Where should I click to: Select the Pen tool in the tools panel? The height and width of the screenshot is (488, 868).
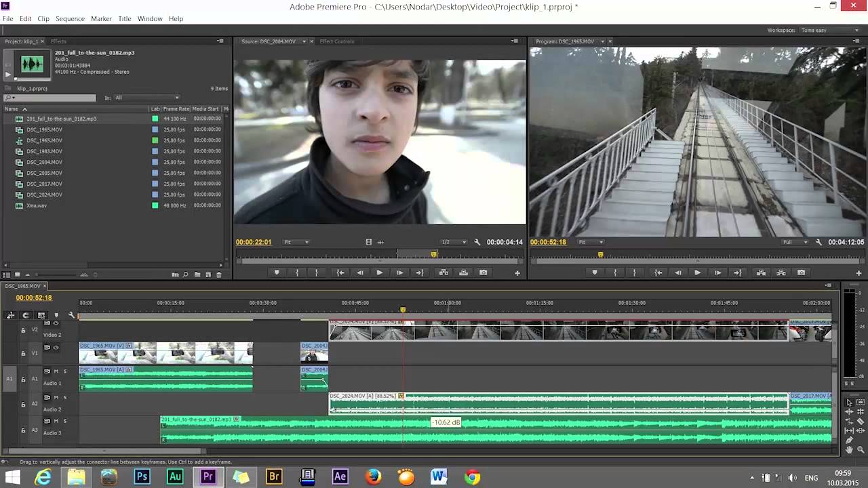[x=849, y=440]
